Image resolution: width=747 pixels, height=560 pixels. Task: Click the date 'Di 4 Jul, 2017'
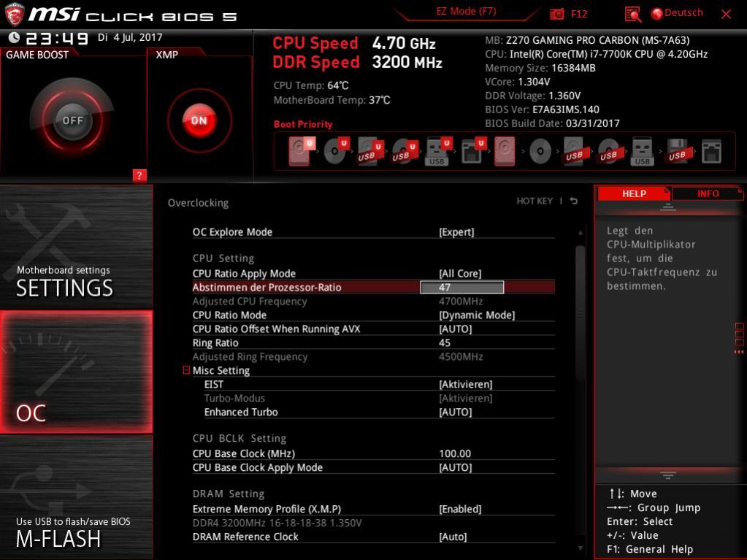[x=130, y=37]
